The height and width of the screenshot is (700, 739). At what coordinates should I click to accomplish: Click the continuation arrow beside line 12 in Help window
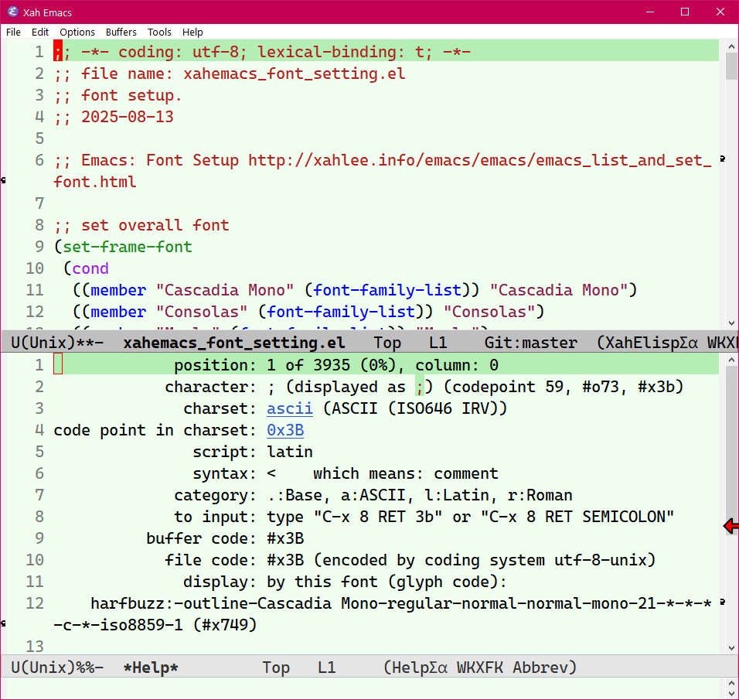pos(721,602)
